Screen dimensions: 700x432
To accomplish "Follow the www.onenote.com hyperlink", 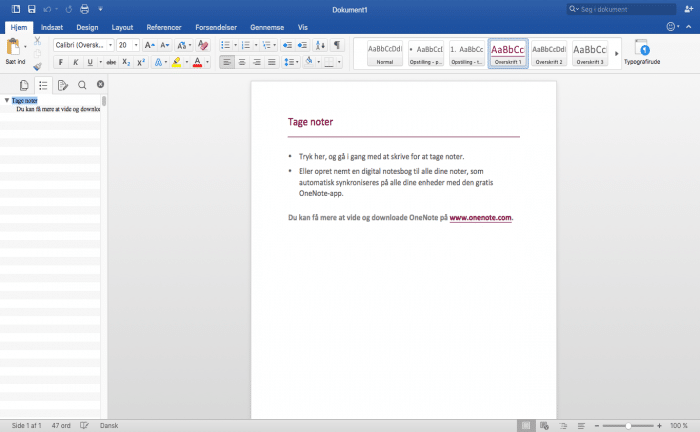I will 480,217.
